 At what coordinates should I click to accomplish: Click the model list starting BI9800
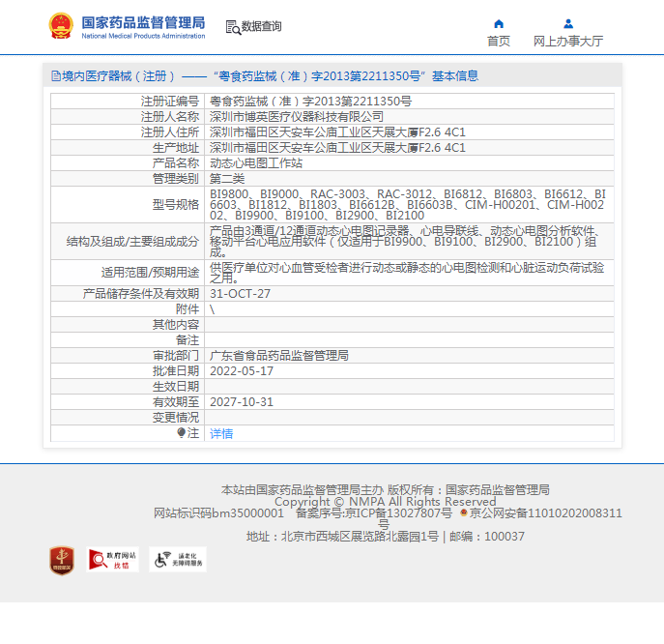coord(408,205)
